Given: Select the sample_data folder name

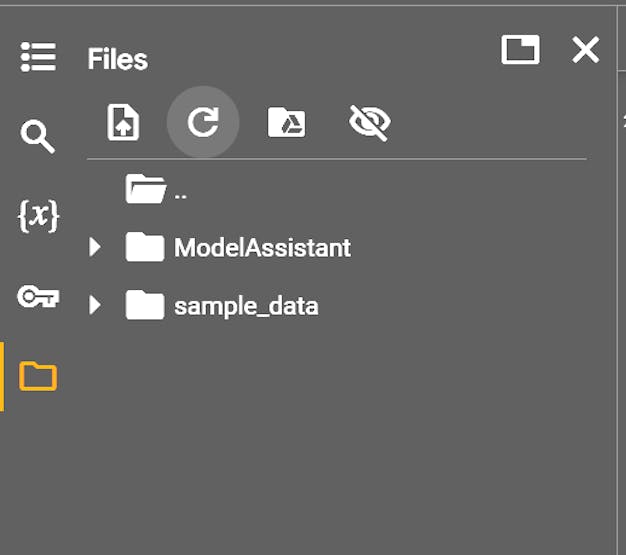Looking at the screenshot, I should [x=246, y=306].
